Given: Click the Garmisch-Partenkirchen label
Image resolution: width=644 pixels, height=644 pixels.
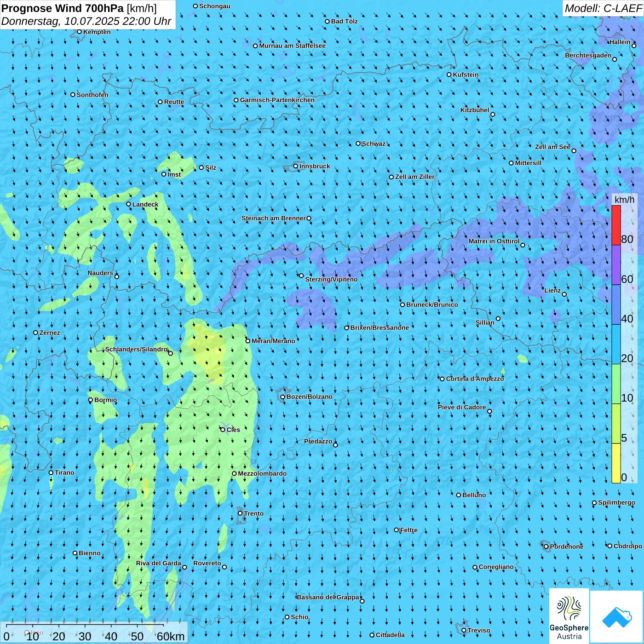Looking at the screenshot, I should coord(277,100).
